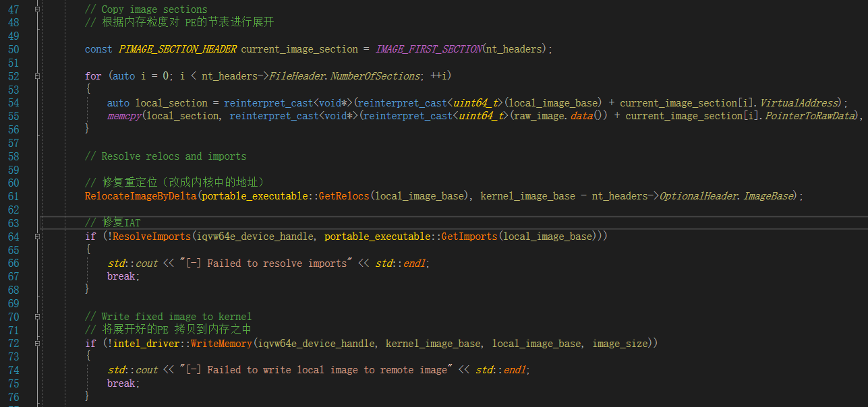Image resolution: width=868 pixels, height=407 pixels.
Task: Click line number 72 in the margin
Action: click(x=13, y=344)
